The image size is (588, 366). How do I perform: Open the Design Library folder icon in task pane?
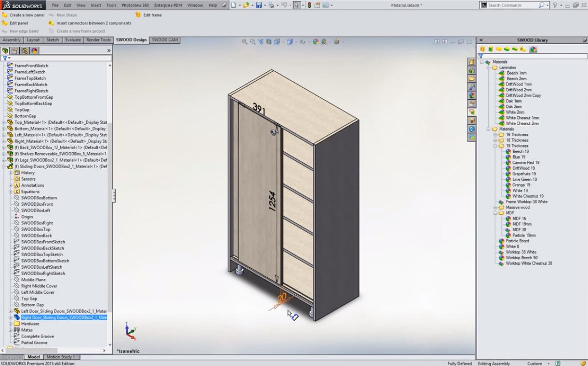coord(471,78)
